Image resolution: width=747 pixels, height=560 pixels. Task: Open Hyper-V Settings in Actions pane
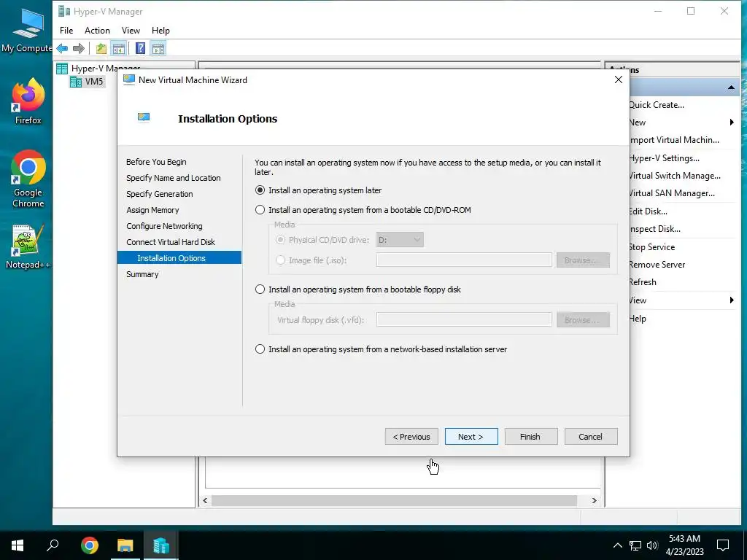tap(664, 158)
